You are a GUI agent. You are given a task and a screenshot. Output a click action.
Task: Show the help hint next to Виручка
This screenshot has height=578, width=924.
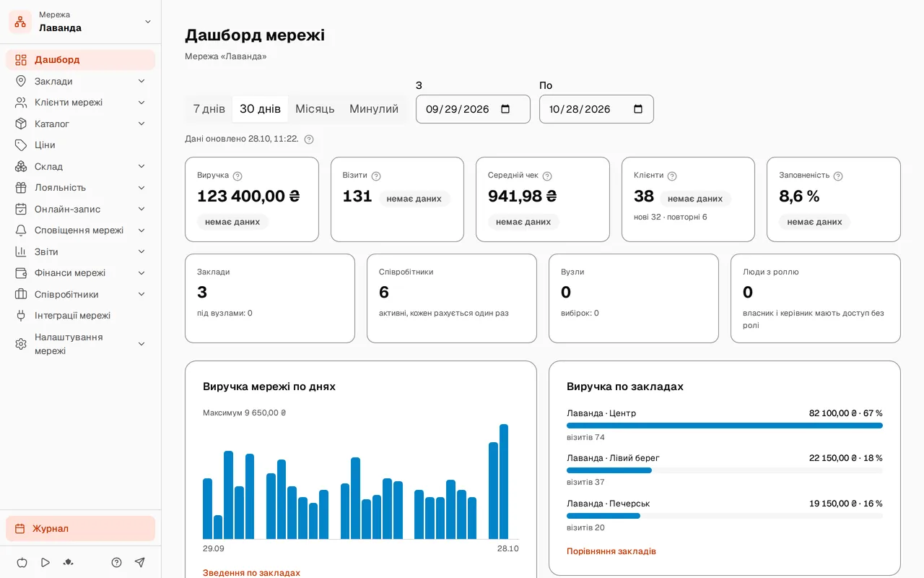[x=237, y=176]
